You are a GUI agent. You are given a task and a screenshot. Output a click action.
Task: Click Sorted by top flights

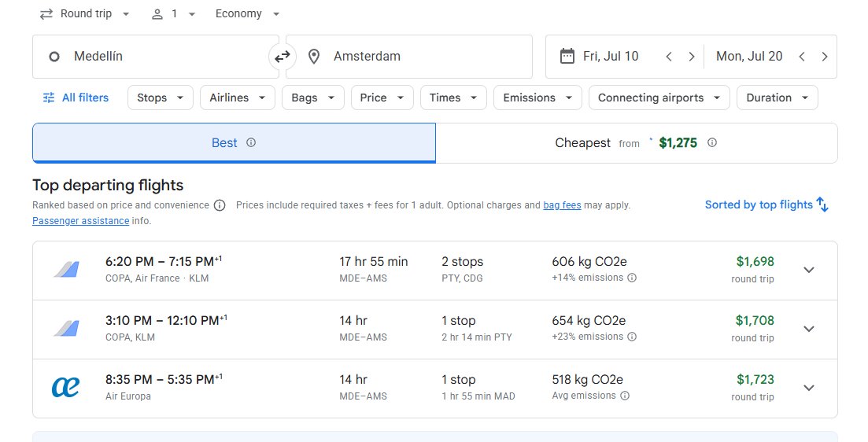point(759,204)
